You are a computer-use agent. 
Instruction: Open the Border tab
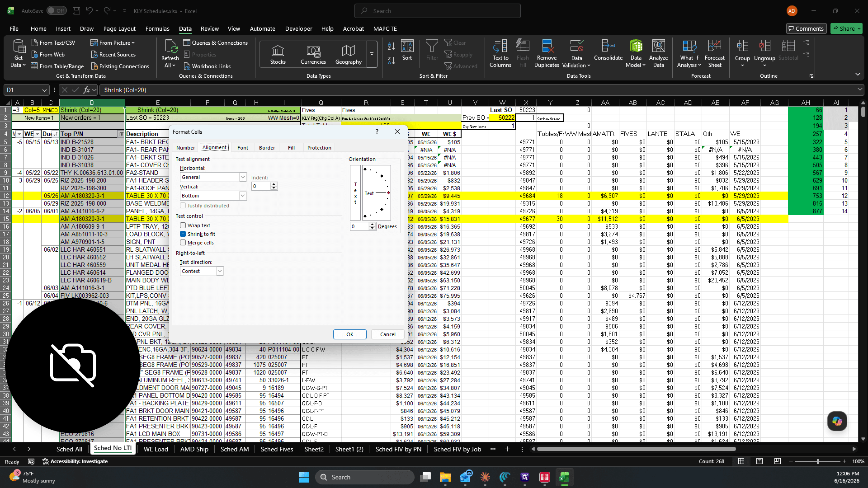pos(267,148)
